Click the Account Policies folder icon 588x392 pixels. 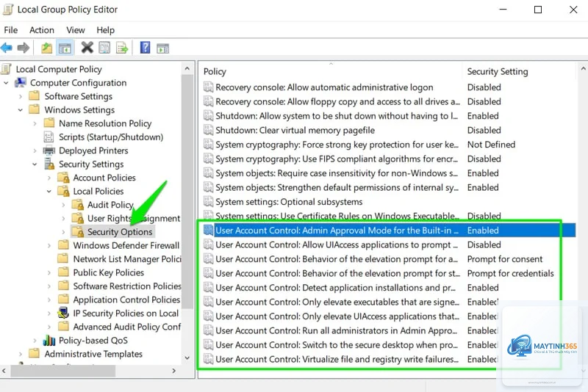(x=63, y=178)
